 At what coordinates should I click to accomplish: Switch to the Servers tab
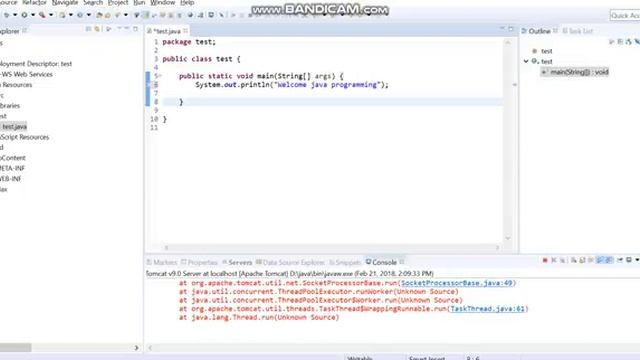pyautogui.click(x=237, y=262)
